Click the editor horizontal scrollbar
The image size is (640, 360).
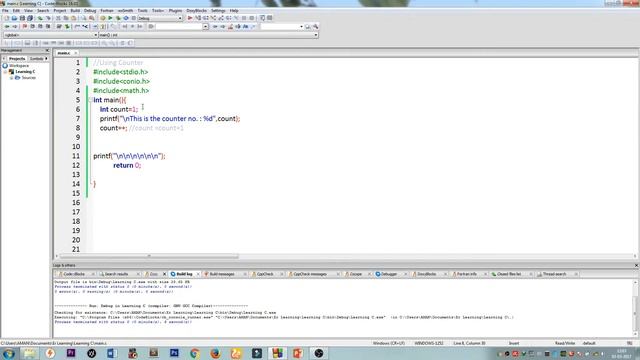coord(149,256)
